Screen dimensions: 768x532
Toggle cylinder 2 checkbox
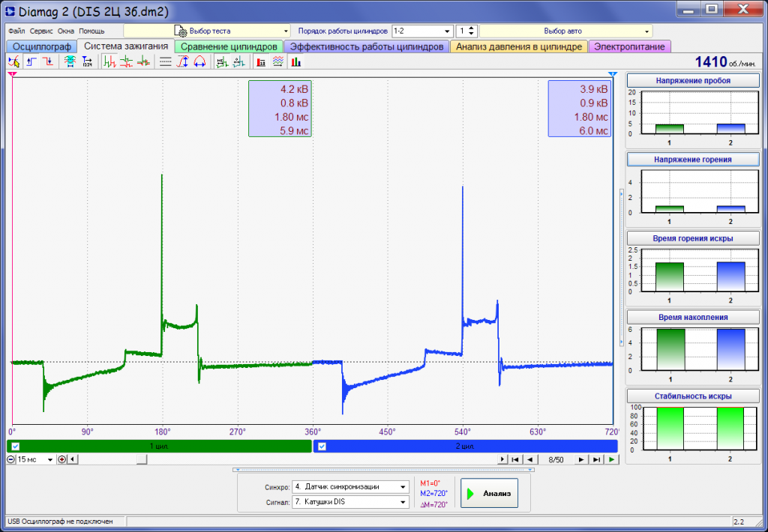322,447
